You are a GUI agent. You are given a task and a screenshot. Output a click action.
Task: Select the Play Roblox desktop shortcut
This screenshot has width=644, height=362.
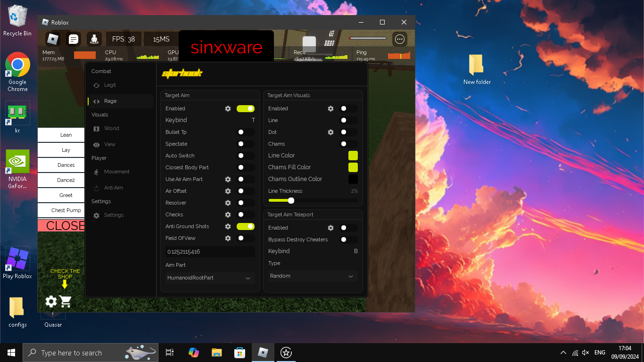[x=17, y=263]
